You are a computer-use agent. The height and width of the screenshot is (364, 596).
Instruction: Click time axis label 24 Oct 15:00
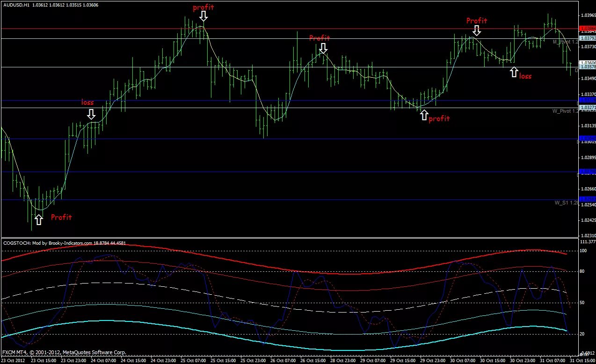click(134, 361)
